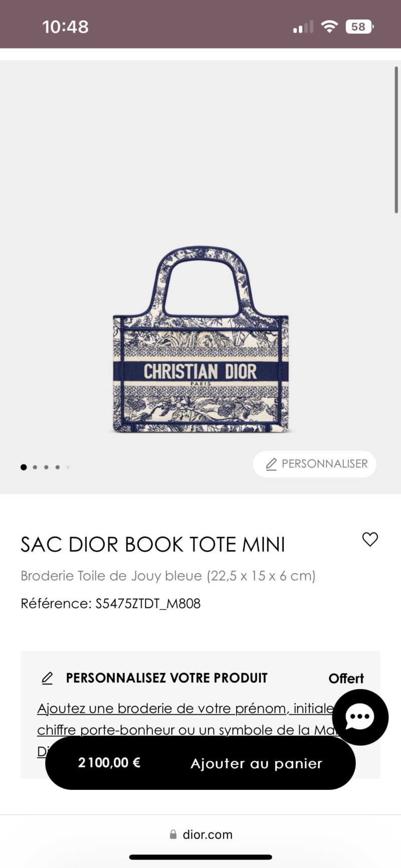
Task: Tap the pencil icon in the Personnaliser button
Action: (271, 464)
